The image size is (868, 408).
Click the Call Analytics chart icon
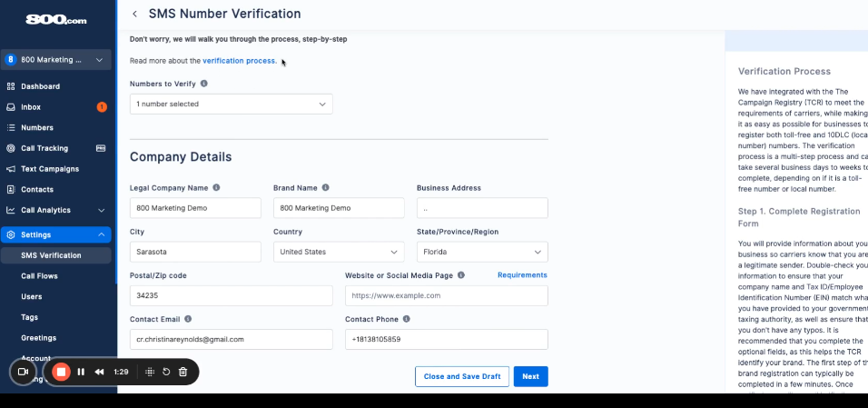[x=11, y=210]
